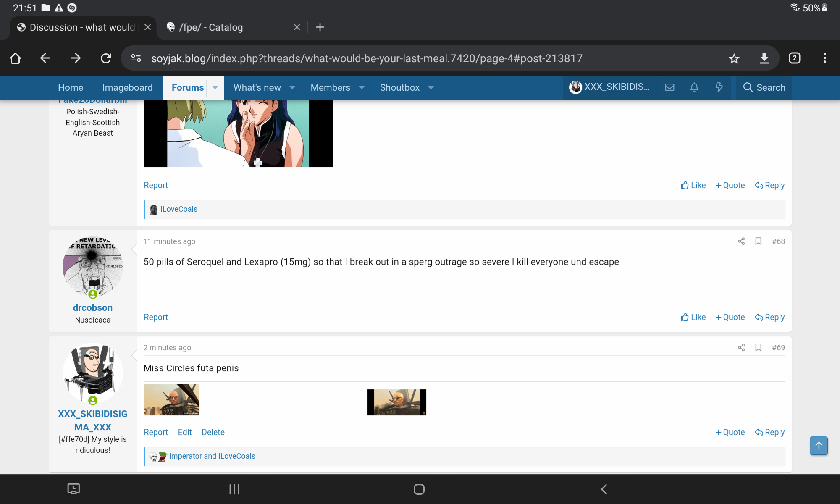
Task: Expand the Forums dropdown arrow
Action: tap(215, 87)
